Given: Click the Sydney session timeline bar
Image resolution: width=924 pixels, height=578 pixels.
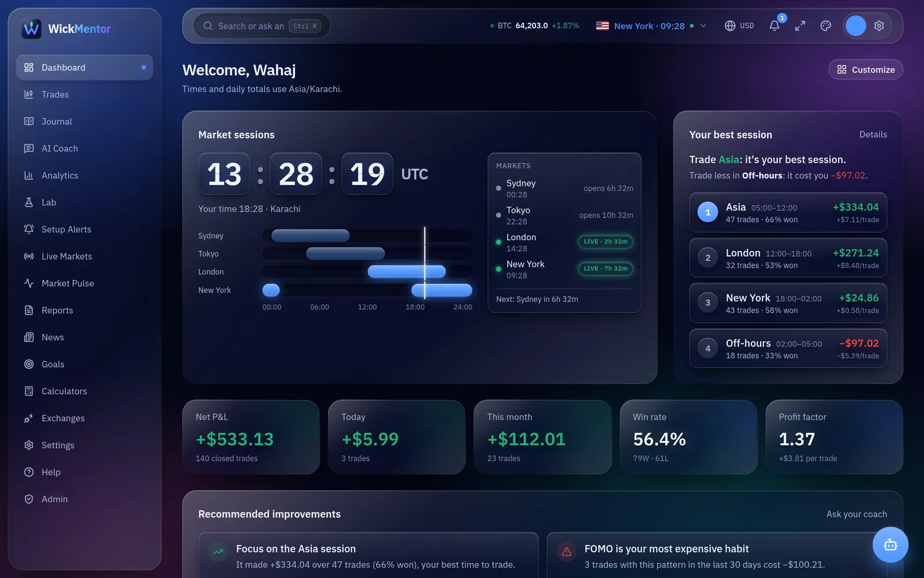Looking at the screenshot, I should coord(311,236).
